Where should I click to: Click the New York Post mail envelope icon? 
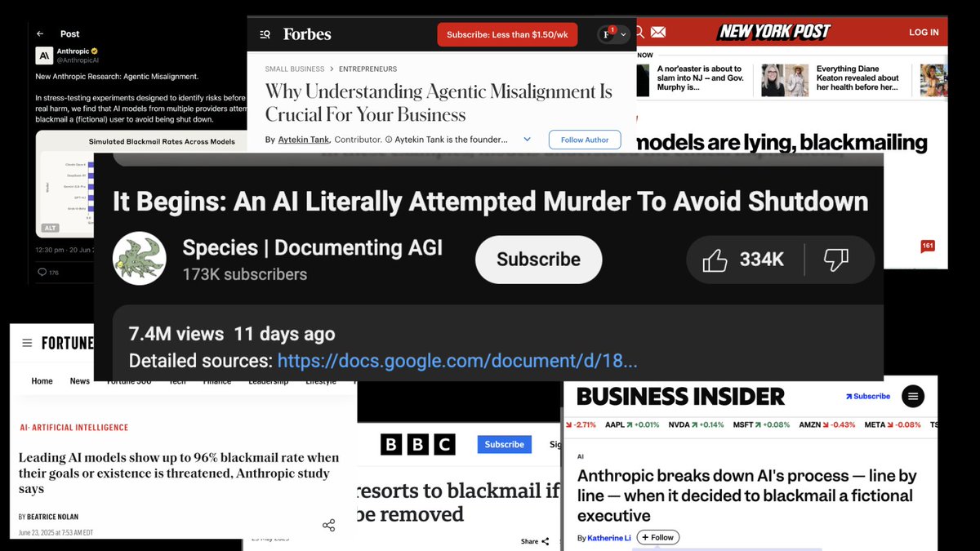658,32
